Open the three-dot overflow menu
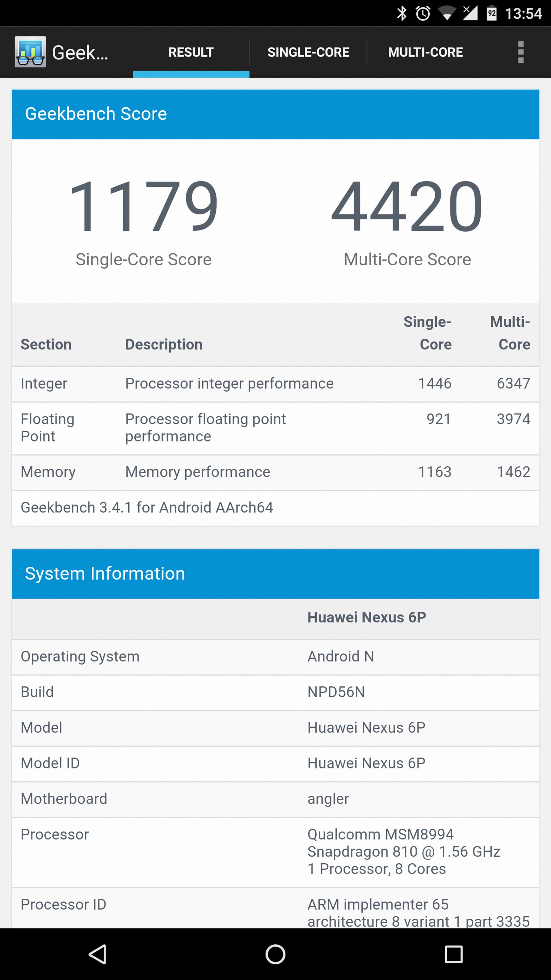This screenshot has height=980, width=551. tap(521, 52)
